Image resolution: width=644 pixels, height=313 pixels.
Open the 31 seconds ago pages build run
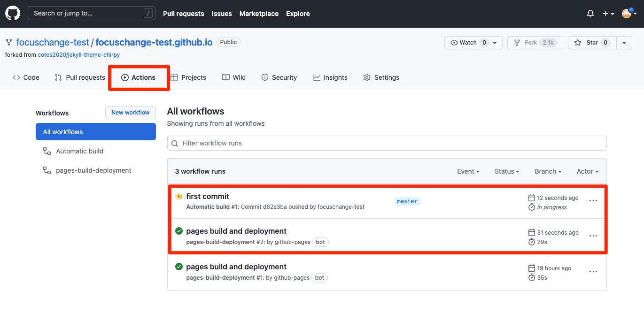(x=236, y=231)
